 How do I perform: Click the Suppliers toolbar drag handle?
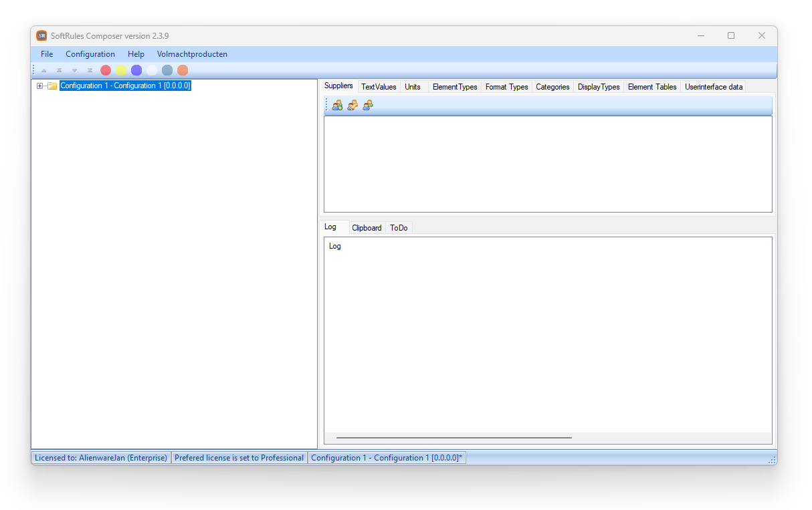tap(326, 105)
